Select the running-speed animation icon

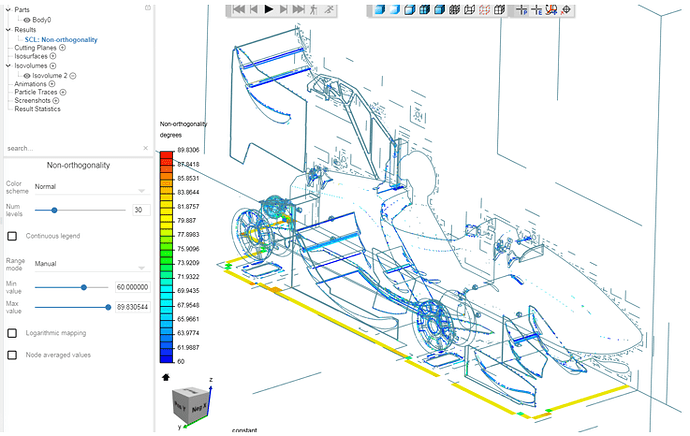(x=329, y=9)
